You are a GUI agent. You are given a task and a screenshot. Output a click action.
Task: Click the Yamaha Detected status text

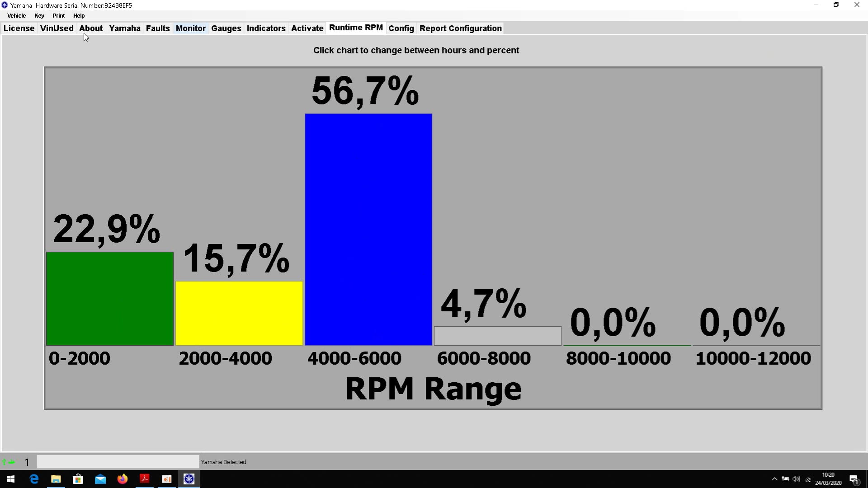point(223,462)
